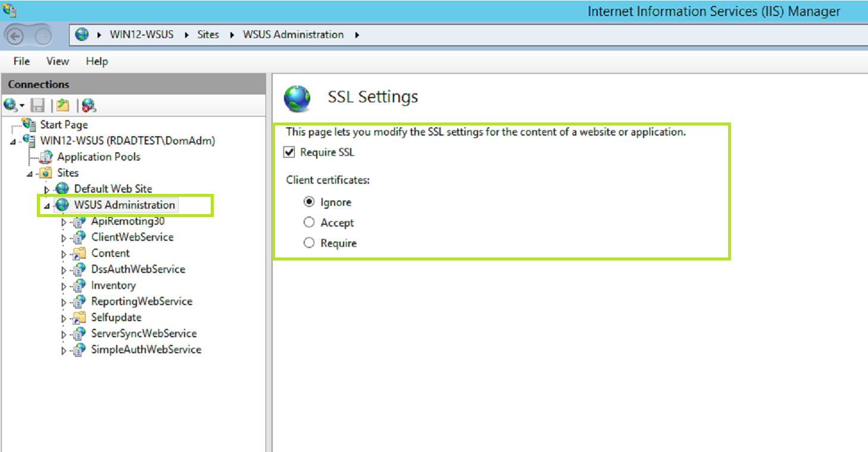Expand the ServerSyncWebService node
This screenshot has height=452, width=868.
(x=64, y=334)
